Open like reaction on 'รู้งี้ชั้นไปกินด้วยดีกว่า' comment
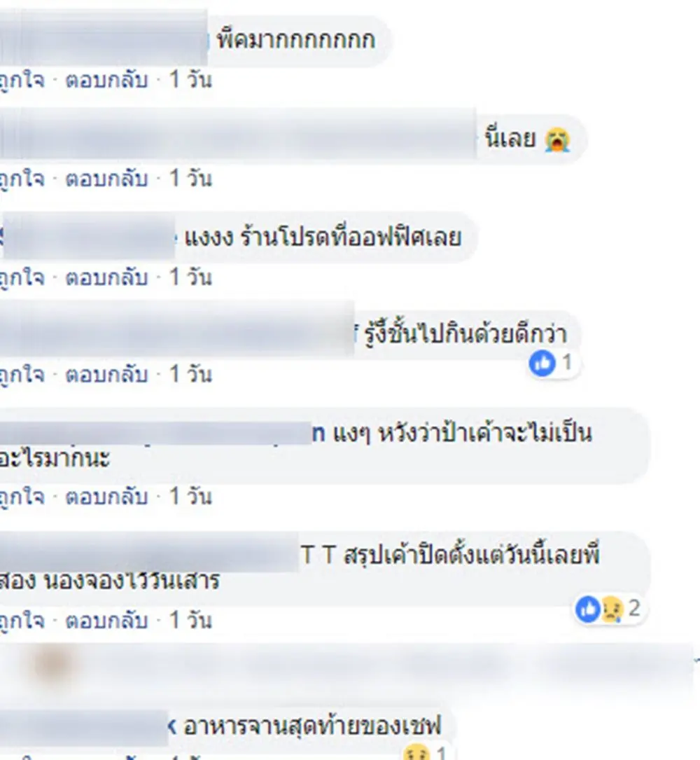 542,363
